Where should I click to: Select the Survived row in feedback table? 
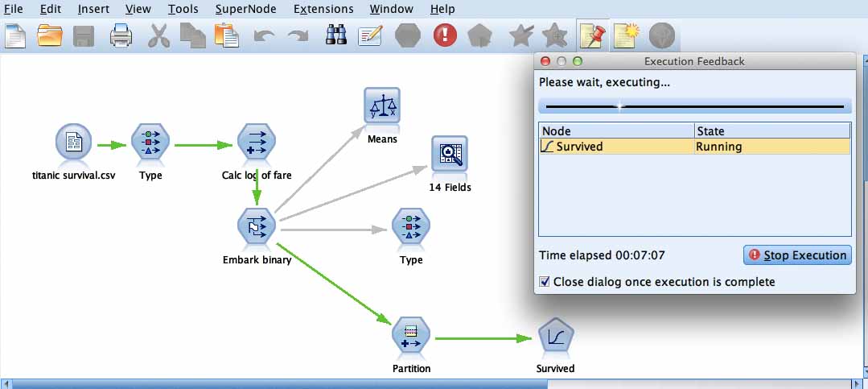[x=695, y=147]
